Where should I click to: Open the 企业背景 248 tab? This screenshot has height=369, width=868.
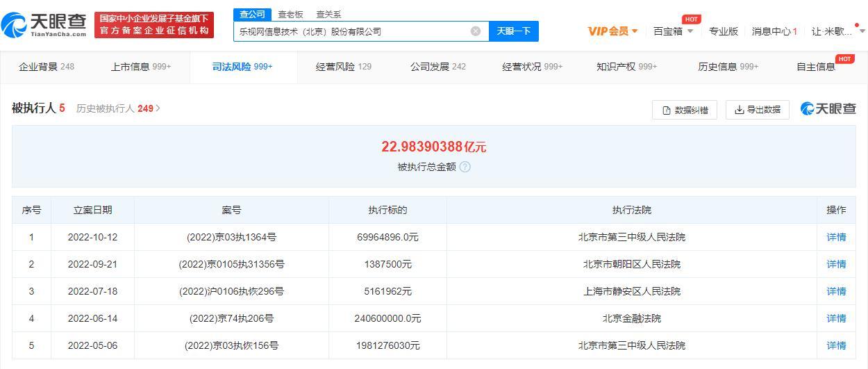(47, 67)
